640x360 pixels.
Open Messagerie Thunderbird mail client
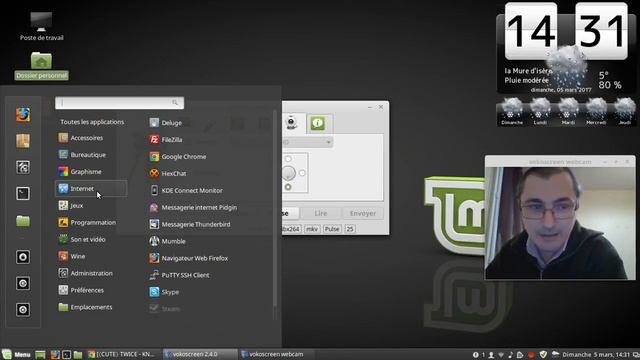tap(190, 224)
